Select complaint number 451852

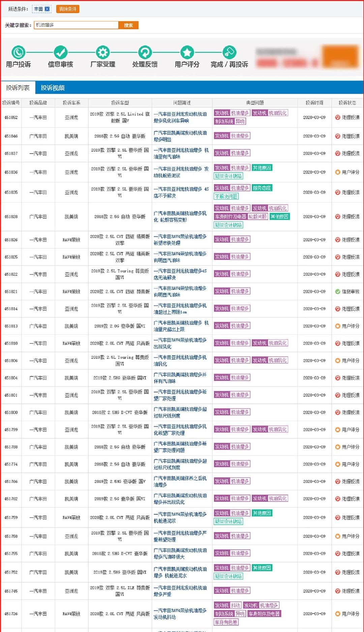[x=11, y=117]
